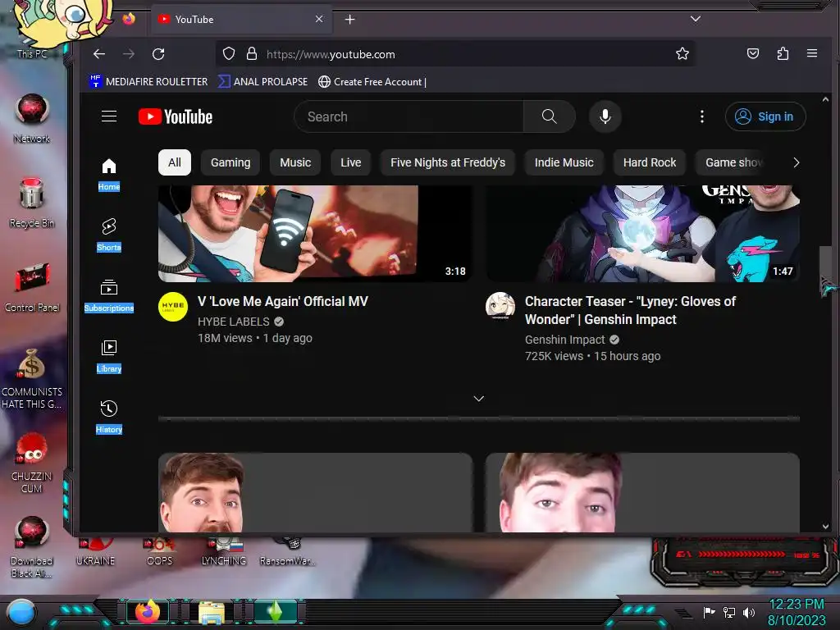Open Create Free Account bookmark
840x630 pixels.
click(x=372, y=82)
